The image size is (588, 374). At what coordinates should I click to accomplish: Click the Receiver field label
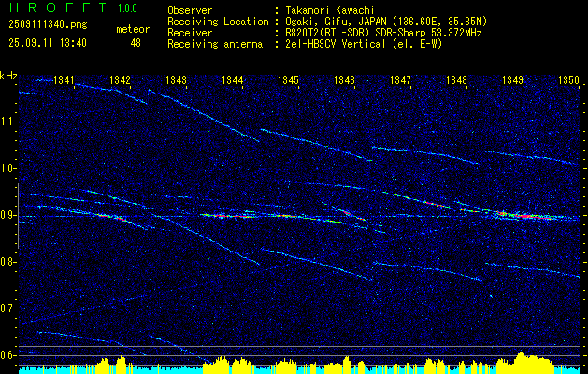tap(190, 33)
